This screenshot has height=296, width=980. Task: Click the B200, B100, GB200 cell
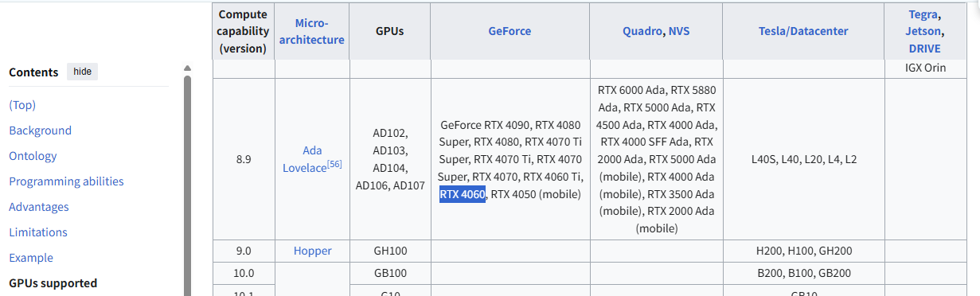tap(804, 273)
